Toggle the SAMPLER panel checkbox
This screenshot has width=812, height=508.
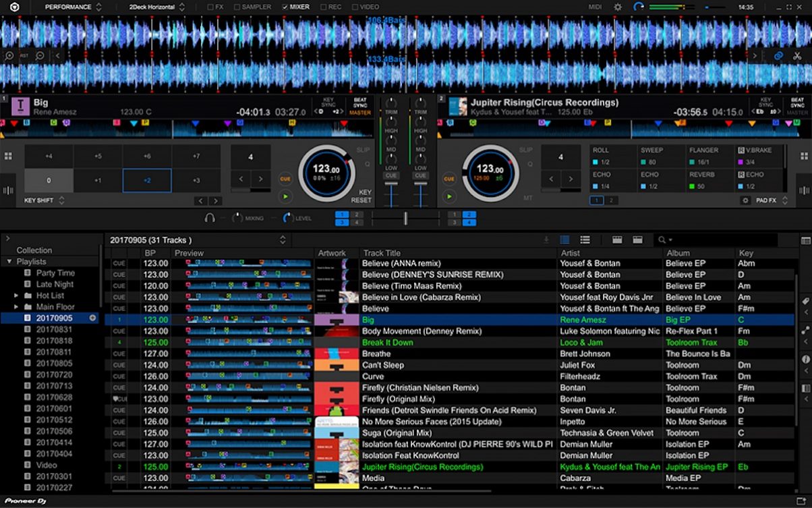237,7
